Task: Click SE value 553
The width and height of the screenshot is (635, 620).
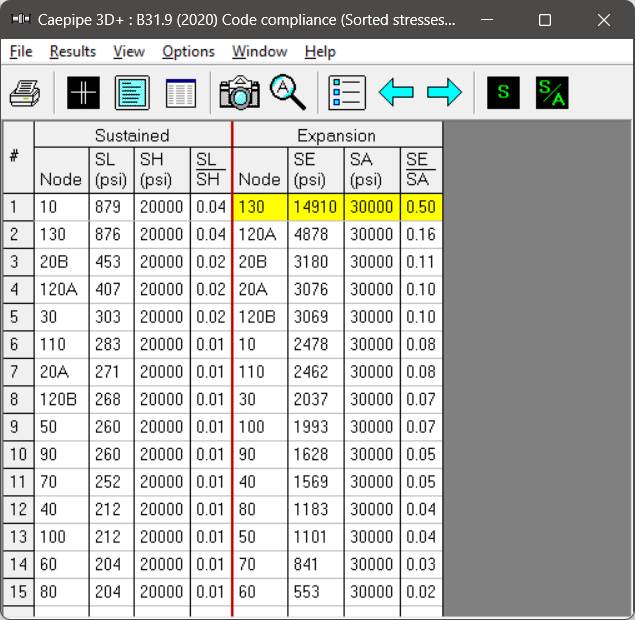Action: (315, 592)
